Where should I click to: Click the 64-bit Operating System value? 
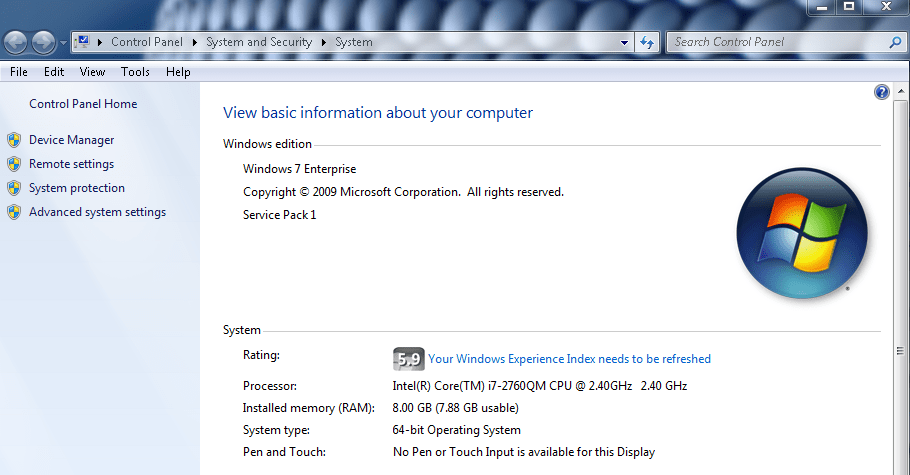[456, 430]
